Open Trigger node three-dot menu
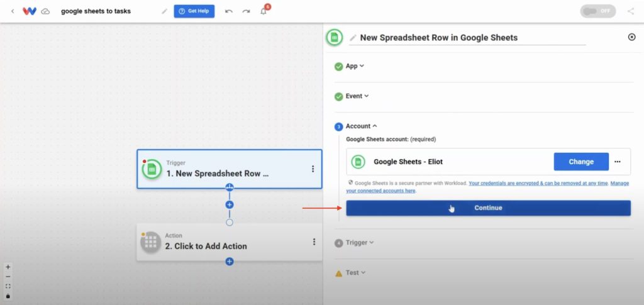 [313, 169]
